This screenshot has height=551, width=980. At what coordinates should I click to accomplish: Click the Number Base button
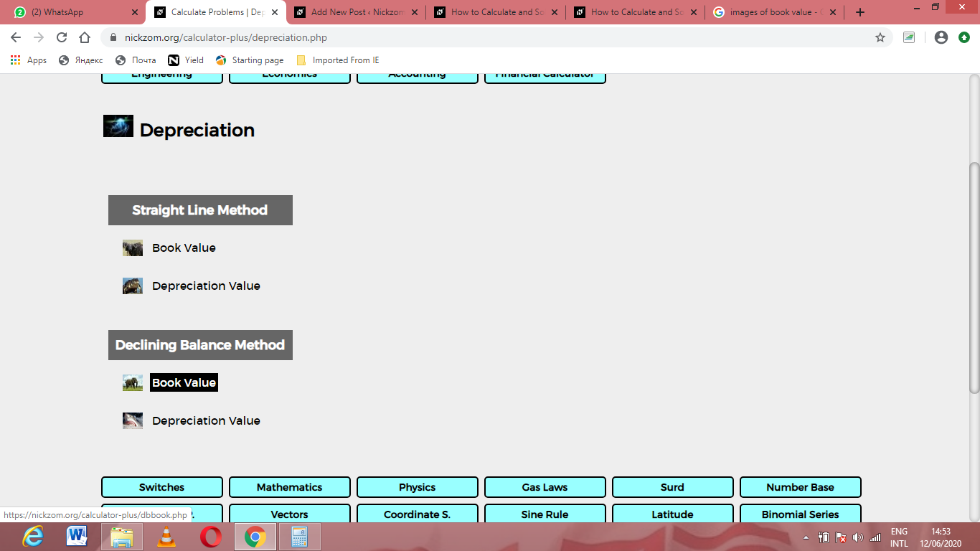point(801,487)
